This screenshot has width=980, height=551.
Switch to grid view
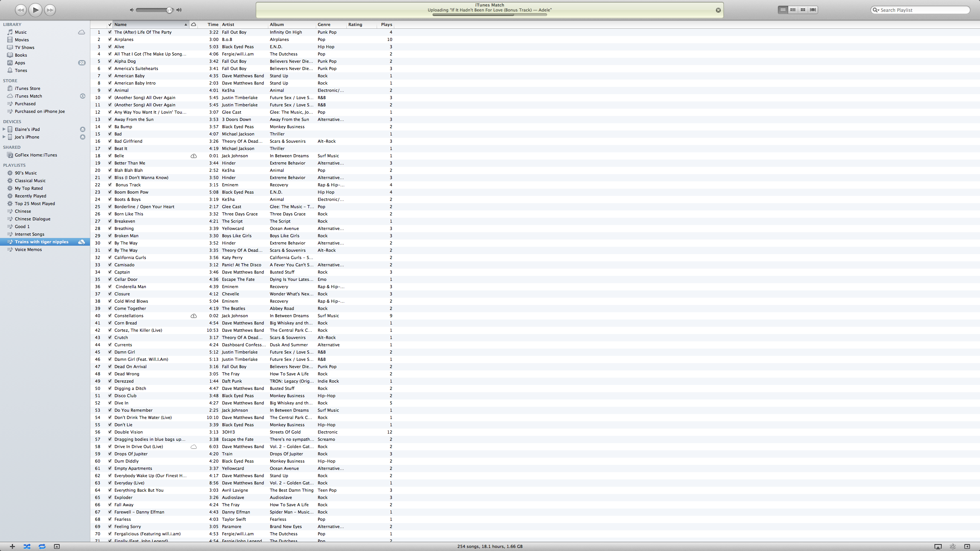pos(803,10)
